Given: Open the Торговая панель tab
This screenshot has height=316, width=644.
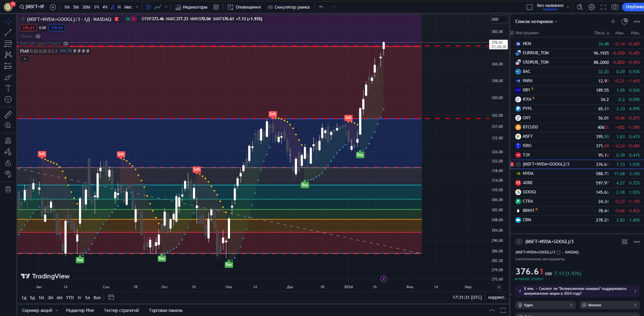Looking at the screenshot, I should (166, 311).
